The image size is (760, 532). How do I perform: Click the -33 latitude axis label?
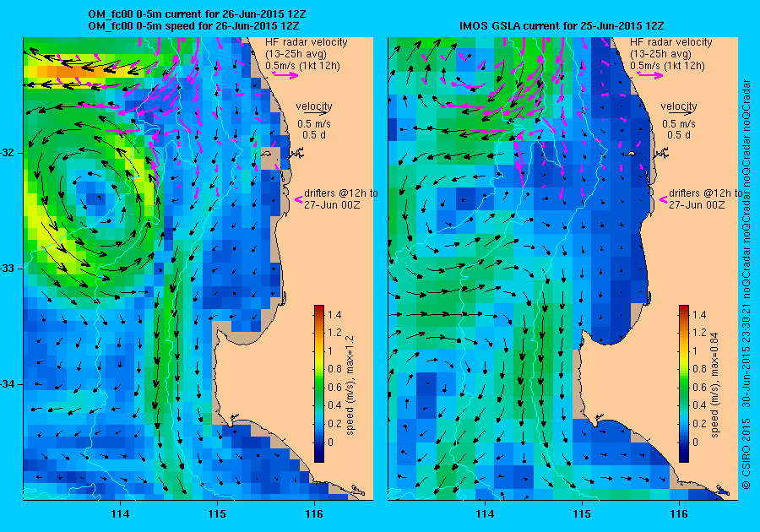8,269
